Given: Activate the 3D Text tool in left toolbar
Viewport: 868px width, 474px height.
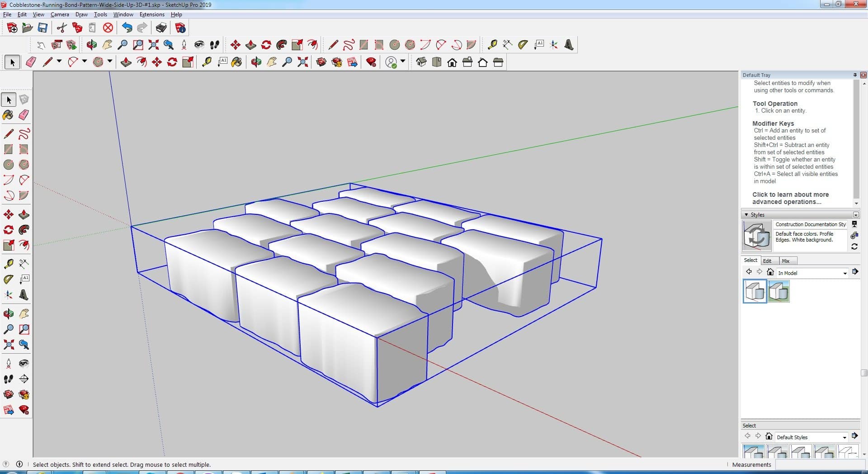Looking at the screenshot, I should [24, 295].
